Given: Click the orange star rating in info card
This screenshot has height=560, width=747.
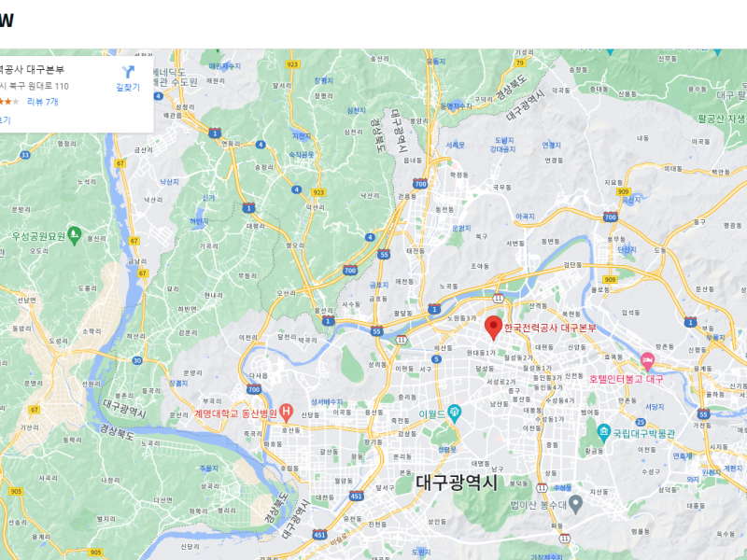Looking at the screenshot, I should [x=8, y=102].
